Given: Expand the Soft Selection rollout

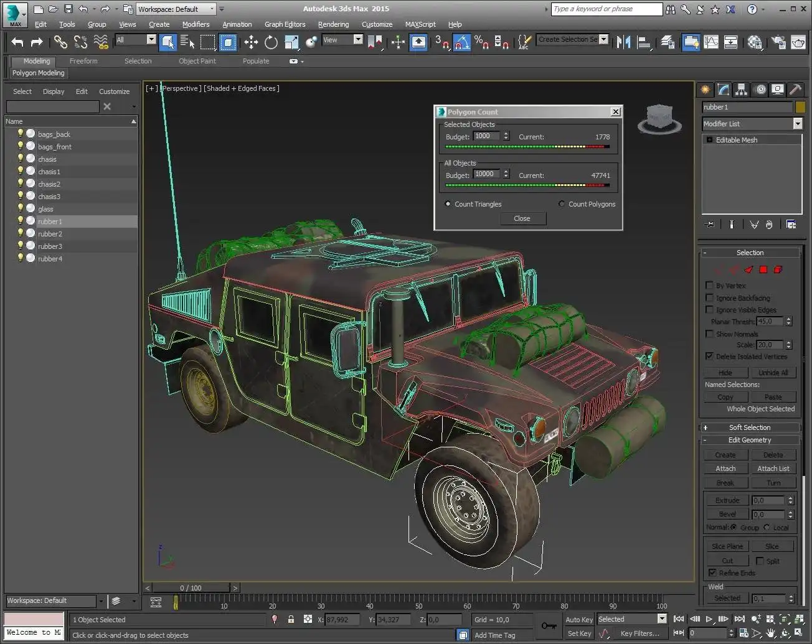Looking at the screenshot, I should (750, 427).
